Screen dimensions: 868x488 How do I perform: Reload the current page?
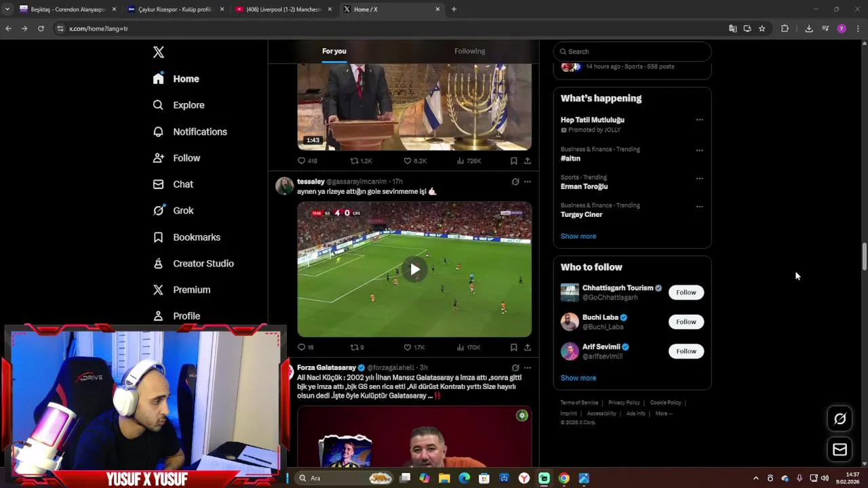41,28
